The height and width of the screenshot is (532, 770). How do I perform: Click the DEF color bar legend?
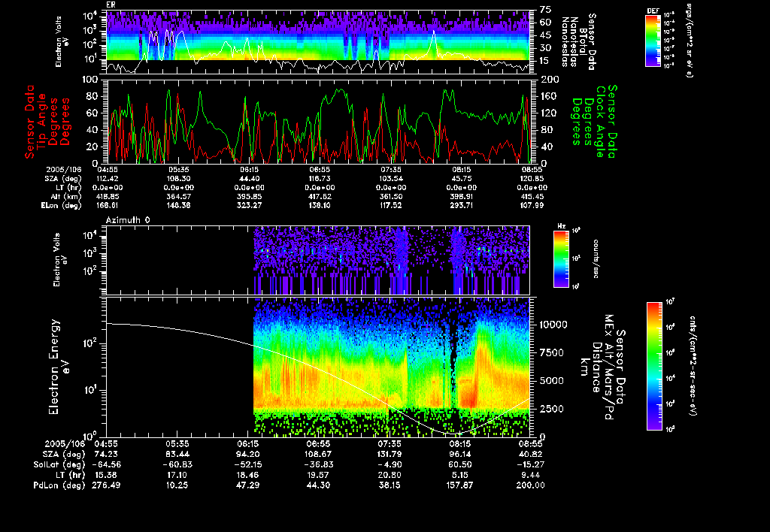[x=653, y=41]
